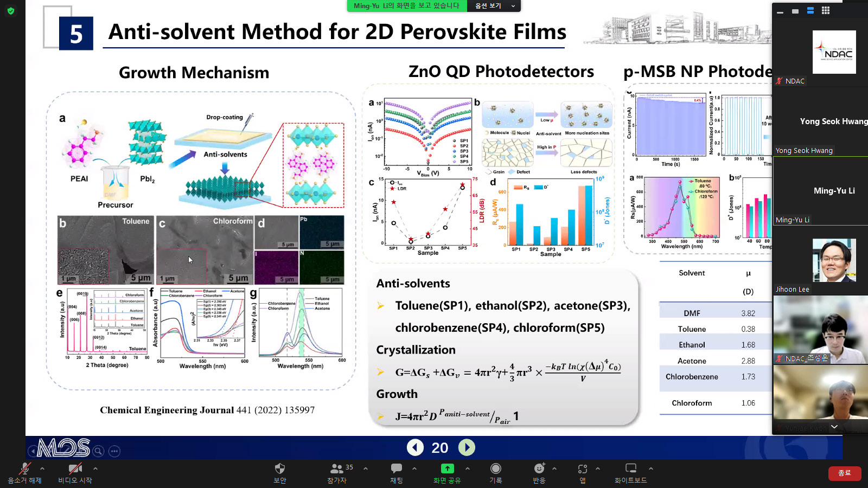Open the 보안 security shield menu
868x488 pixels.
pos(280,473)
